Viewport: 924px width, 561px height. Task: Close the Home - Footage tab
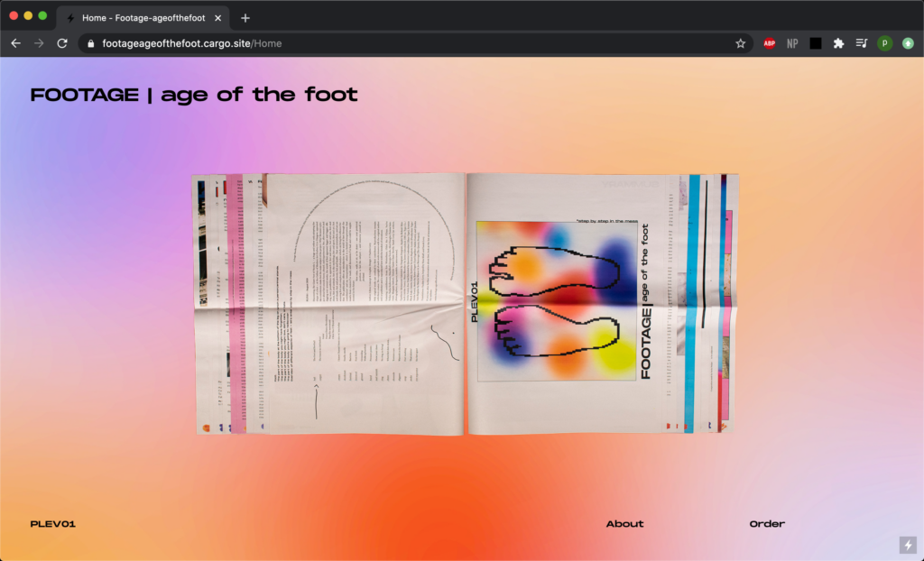coord(218,18)
